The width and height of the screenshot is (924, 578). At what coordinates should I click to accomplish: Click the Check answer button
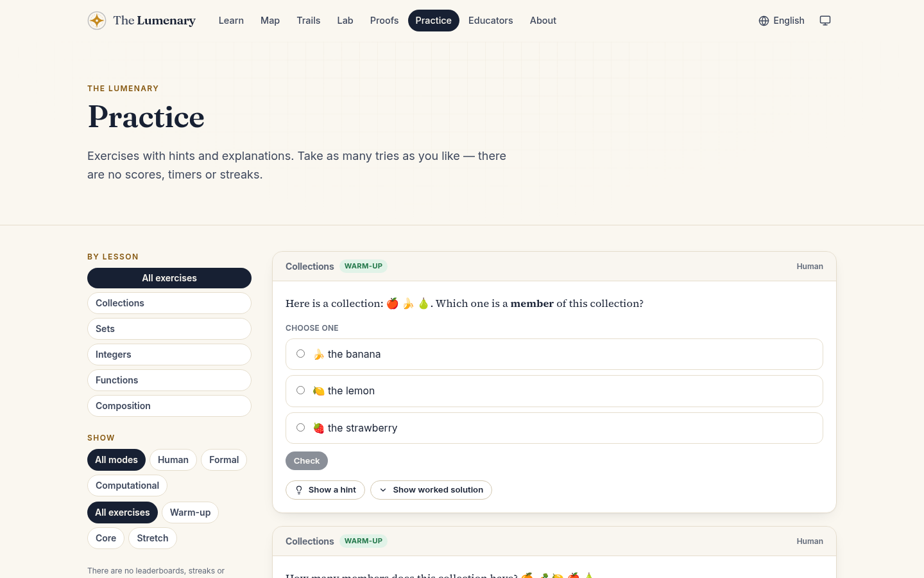point(307,461)
